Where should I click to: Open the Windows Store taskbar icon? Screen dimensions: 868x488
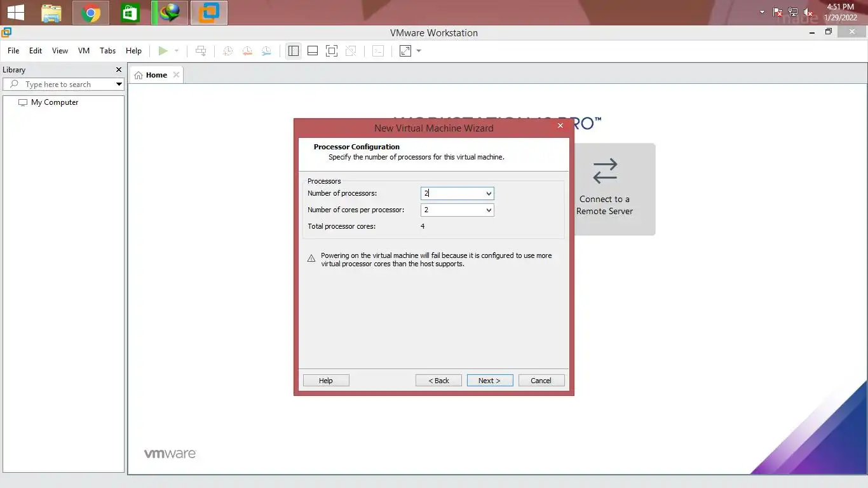(x=130, y=13)
